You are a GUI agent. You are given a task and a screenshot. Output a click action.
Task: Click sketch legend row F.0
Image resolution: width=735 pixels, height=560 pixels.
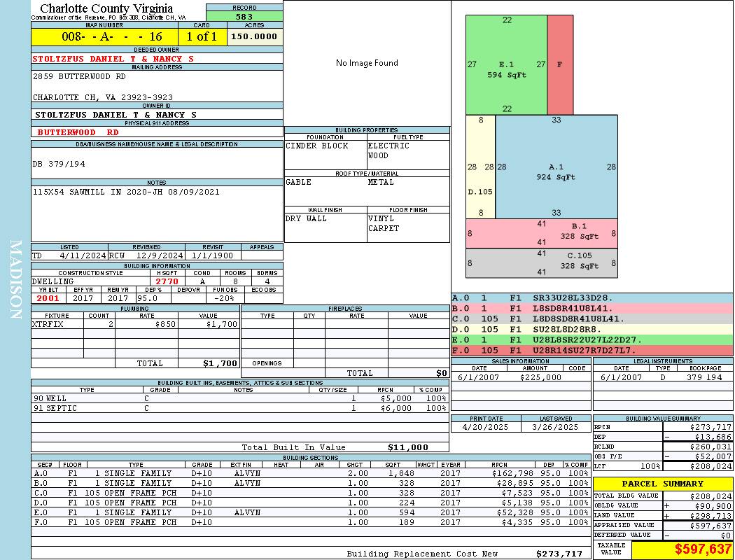[x=592, y=351]
